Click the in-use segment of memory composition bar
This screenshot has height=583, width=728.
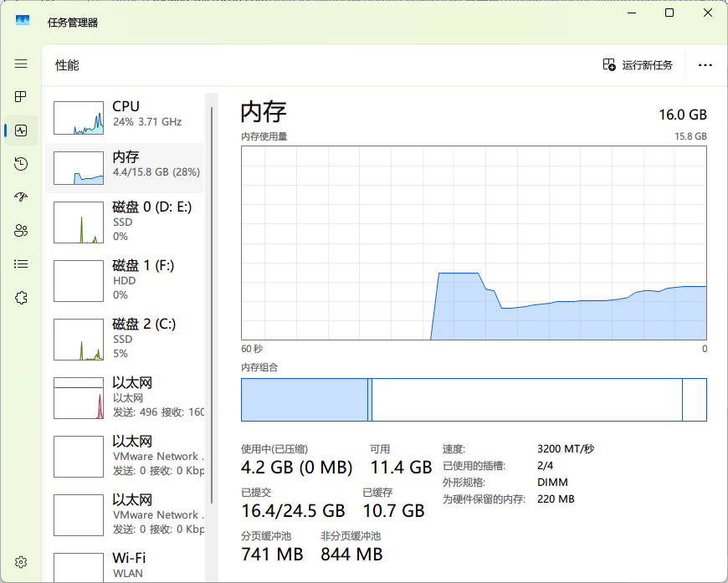[305, 400]
